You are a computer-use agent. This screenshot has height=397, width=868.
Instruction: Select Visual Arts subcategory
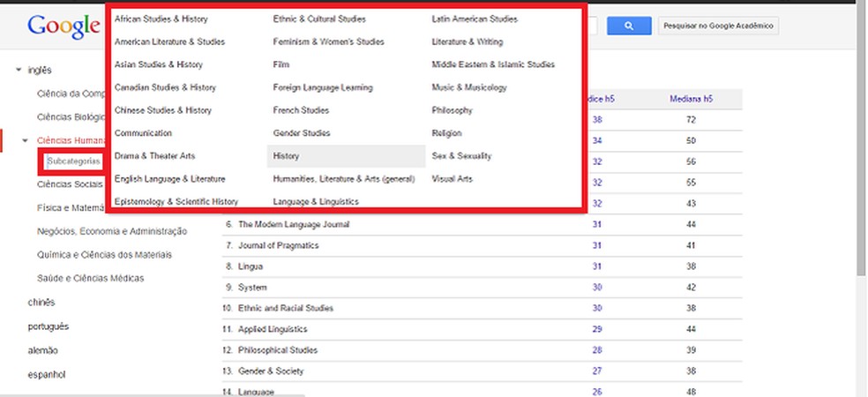(x=452, y=179)
